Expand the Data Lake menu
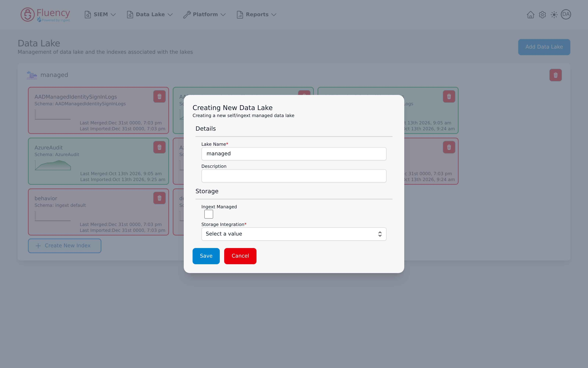 [150, 15]
